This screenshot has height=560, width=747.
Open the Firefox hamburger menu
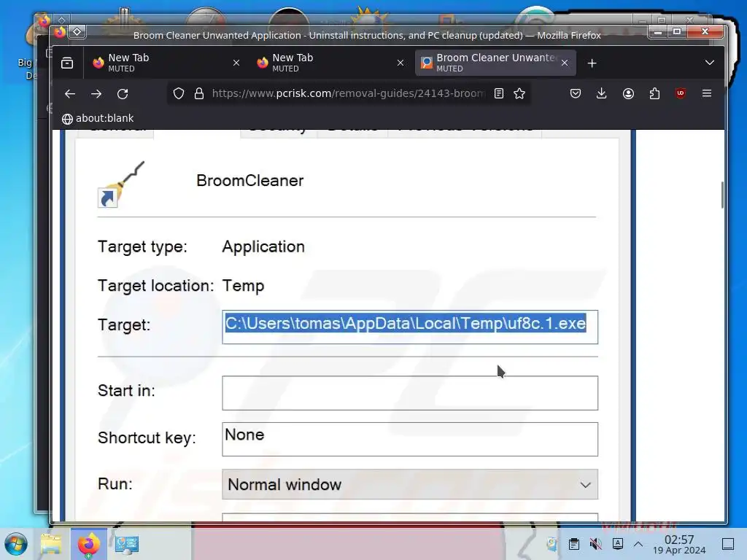pos(707,93)
